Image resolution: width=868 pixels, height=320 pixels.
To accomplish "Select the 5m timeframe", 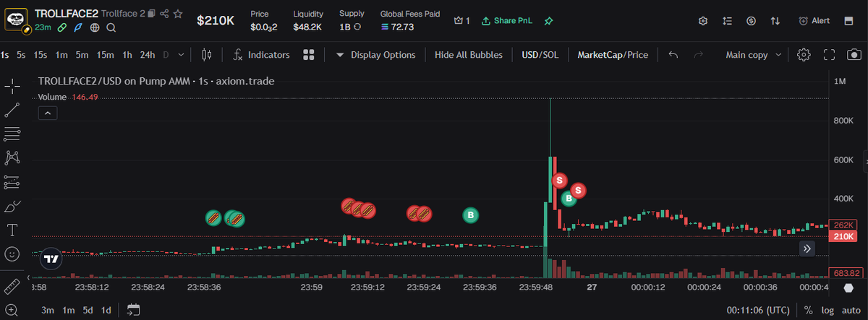I will pyautogui.click(x=82, y=55).
